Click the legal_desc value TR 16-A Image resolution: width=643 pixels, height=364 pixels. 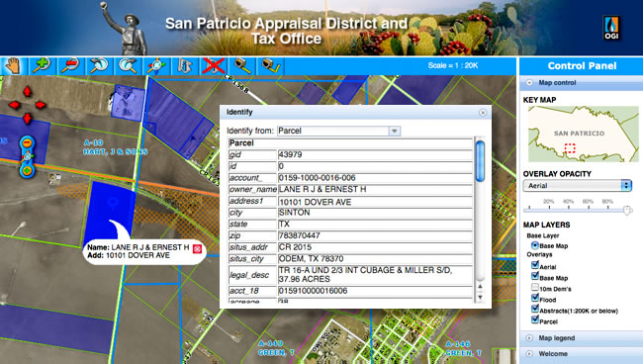(x=375, y=275)
